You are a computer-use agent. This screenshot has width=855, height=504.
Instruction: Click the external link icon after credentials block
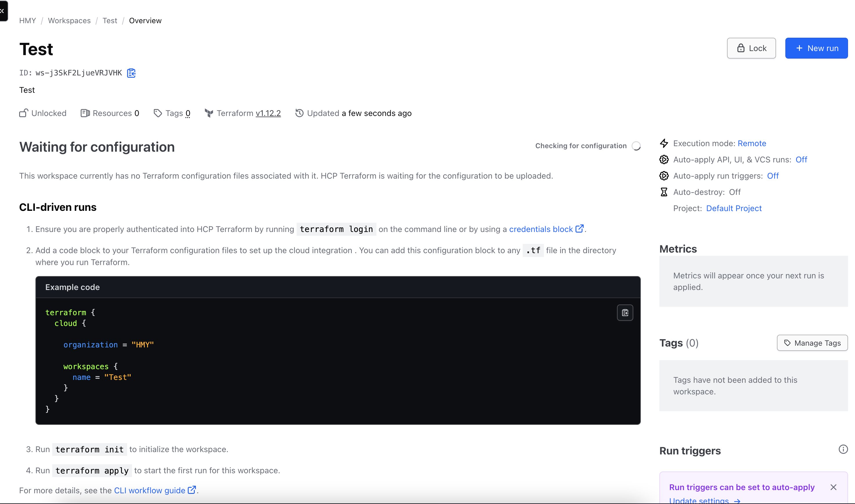coord(579,229)
